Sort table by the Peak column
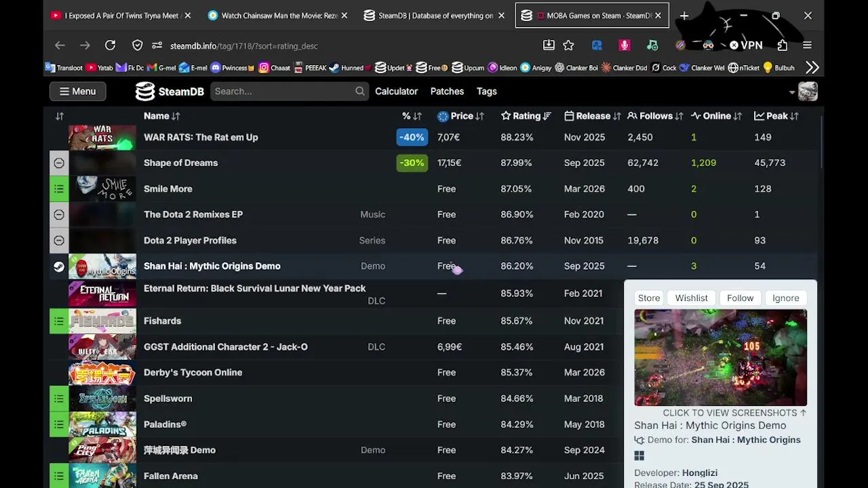Image resolution: width=868 pixels, height=488 pixels. coord(776,116)
